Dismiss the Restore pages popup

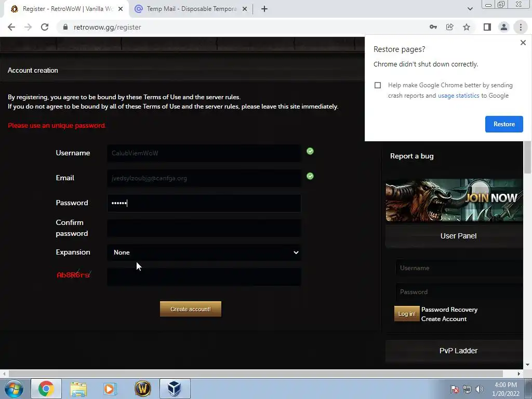[523, 43]
